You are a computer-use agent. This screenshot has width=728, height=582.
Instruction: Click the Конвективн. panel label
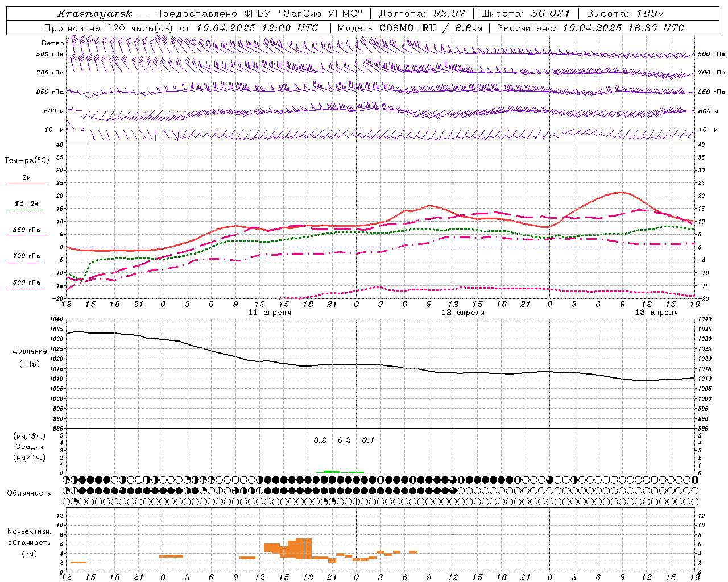(30, 531)
